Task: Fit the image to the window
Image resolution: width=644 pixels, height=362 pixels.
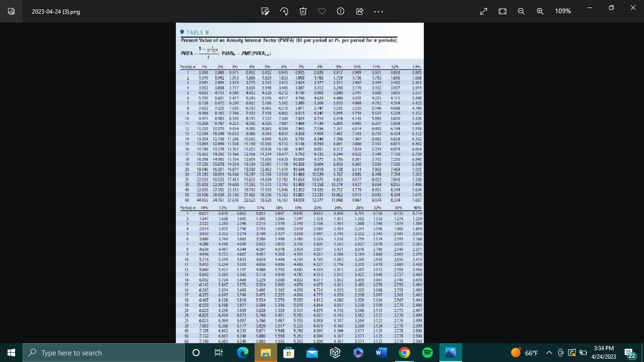Action: [x=502, y=11]
